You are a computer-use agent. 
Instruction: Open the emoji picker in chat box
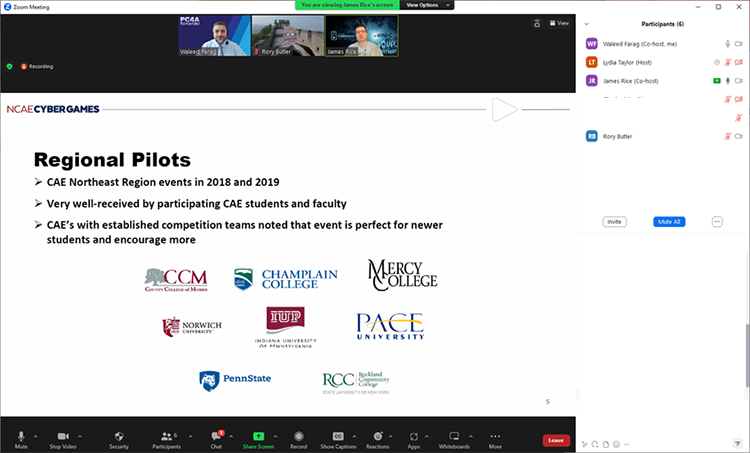pos(616,444)
